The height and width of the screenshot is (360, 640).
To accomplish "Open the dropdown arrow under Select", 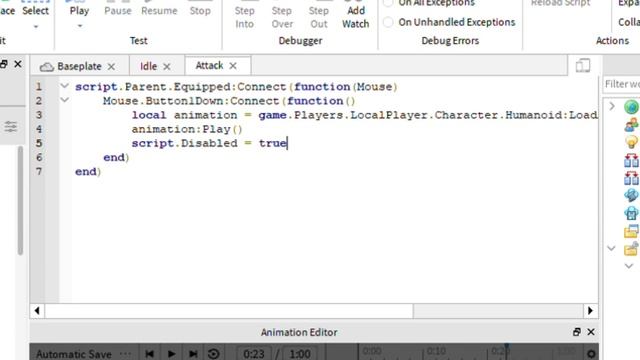I will (36, 27).
